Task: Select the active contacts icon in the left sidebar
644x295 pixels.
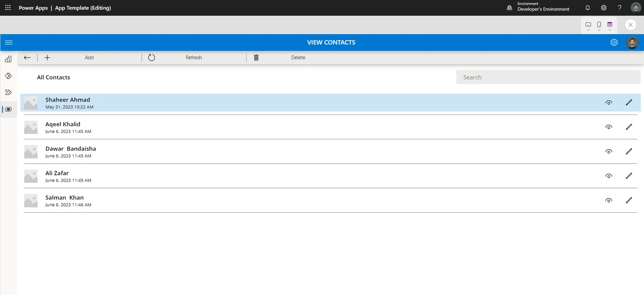Action: click(8, 109)
